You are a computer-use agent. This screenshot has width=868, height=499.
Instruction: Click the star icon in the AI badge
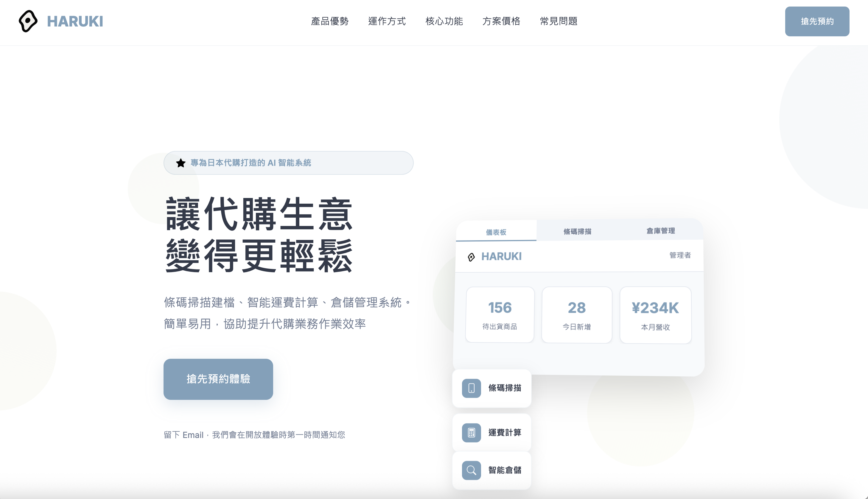tap(181, 163)
